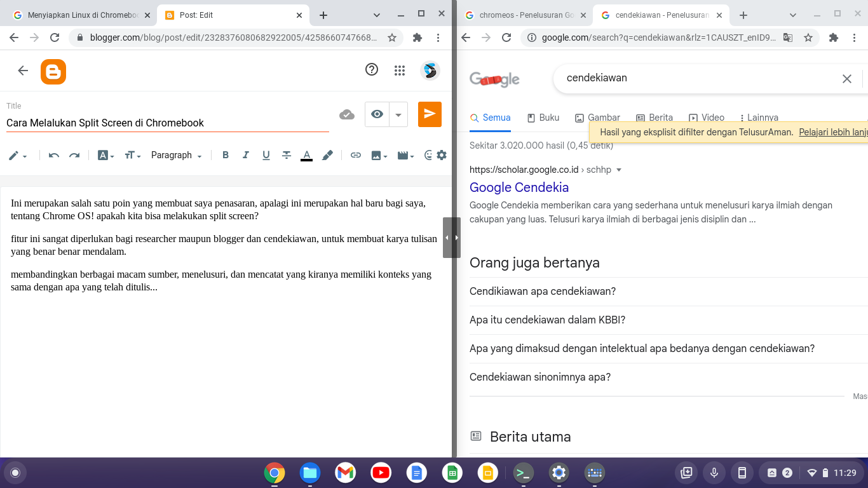Open Google apps grid in Blogger
Viewport: 868px width, 488px height.
pyautogui.click(x=400, y=71)
